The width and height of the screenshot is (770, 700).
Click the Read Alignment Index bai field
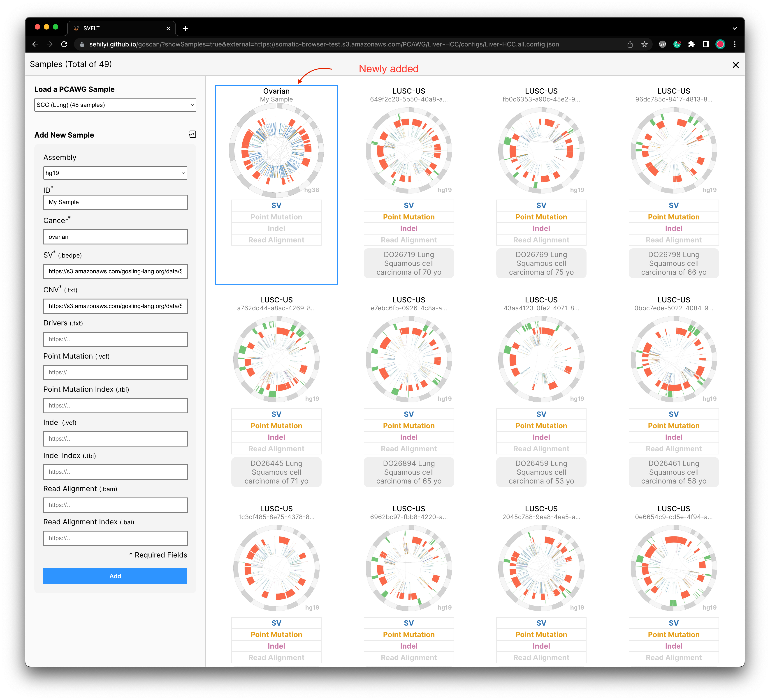click(x=115, y=538)
